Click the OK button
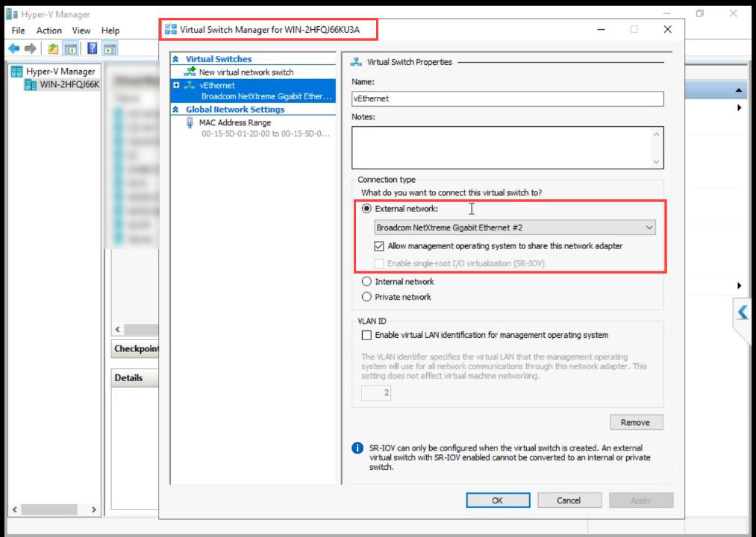Viewport: 756px width, 537px height. click(x=498, y=500)
